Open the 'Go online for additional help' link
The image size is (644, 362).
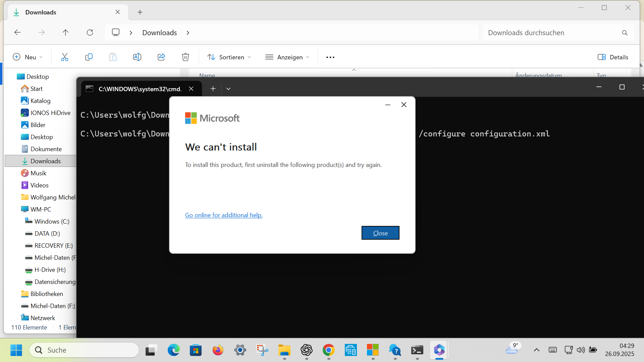223,215
